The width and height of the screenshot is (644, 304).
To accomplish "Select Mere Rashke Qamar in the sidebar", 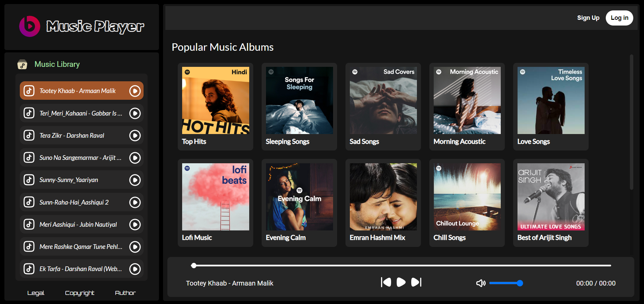I will point(80,247).
